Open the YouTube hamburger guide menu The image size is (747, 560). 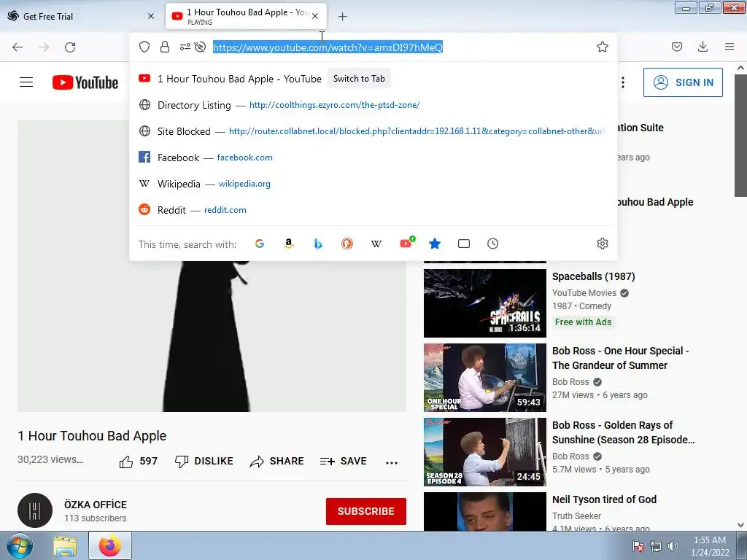pos(26,82)
